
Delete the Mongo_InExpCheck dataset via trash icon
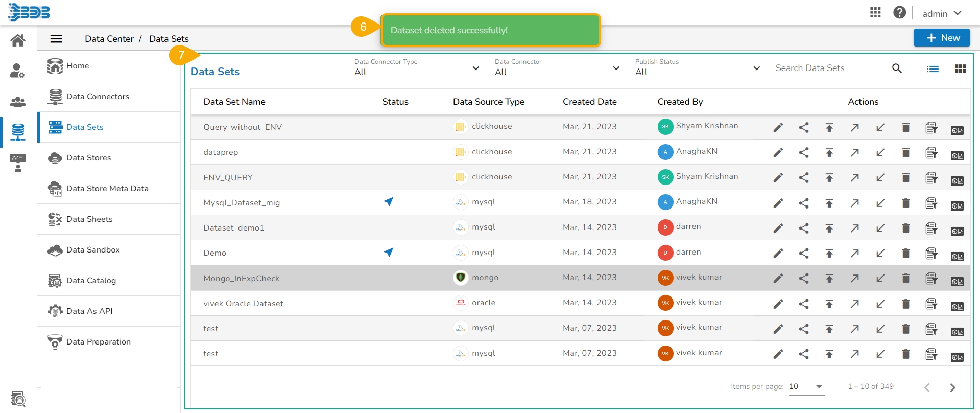tap(905, 278)
